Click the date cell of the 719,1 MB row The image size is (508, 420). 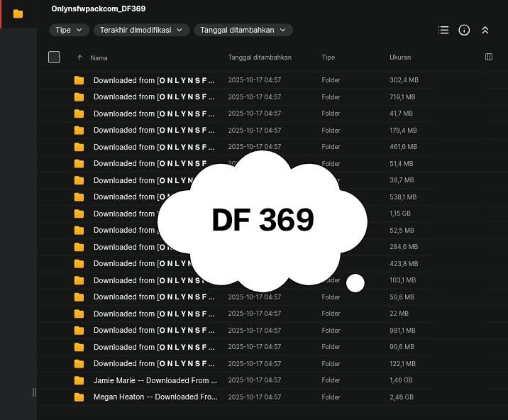coord(254,97)
